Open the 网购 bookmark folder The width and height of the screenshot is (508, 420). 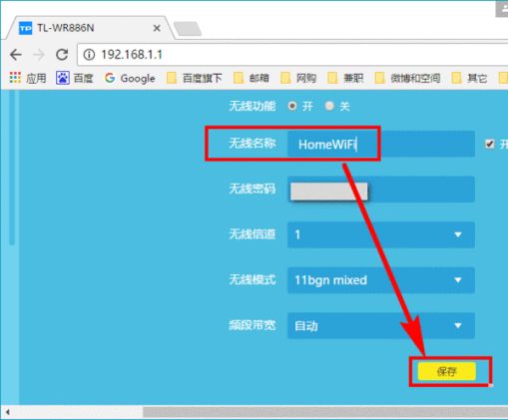298,78
